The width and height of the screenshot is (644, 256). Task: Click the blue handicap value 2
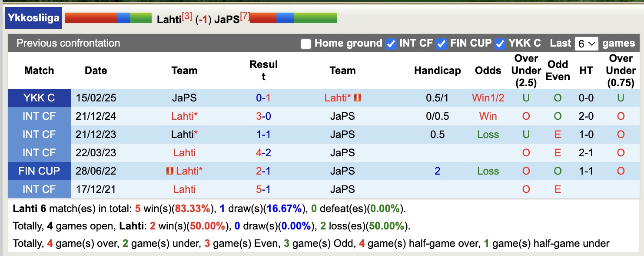tap(437, 171)
